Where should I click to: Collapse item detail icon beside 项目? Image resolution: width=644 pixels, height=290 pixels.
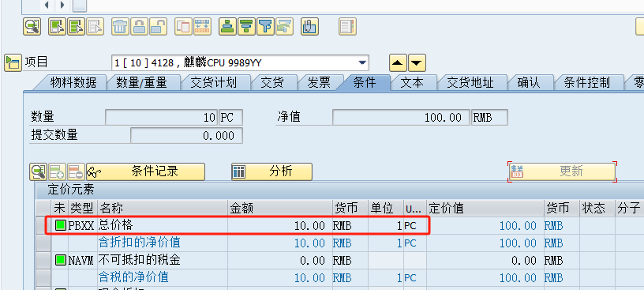13,63
